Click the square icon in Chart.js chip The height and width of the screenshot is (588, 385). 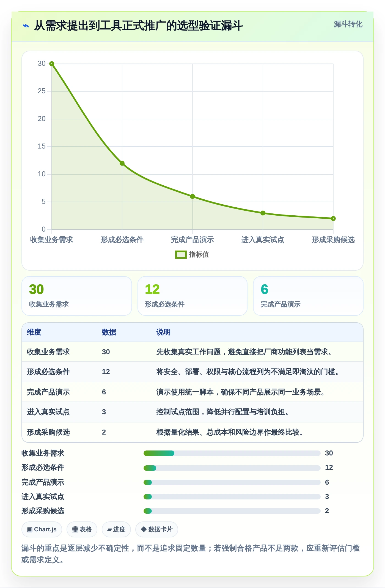click(x=30, y=530)
